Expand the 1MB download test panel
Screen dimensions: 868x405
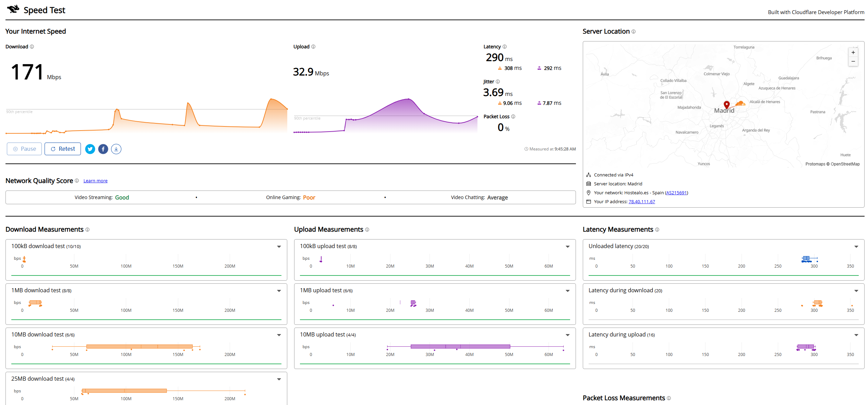click(279, 291)
